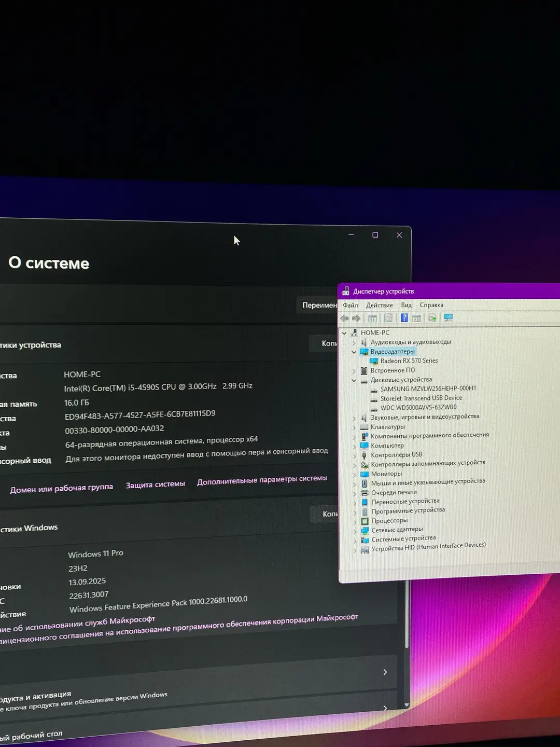Click the icon beside Переносные устройства
This screenshot has width=560, height=747.
pyautogui.click(x=365, y=502)
